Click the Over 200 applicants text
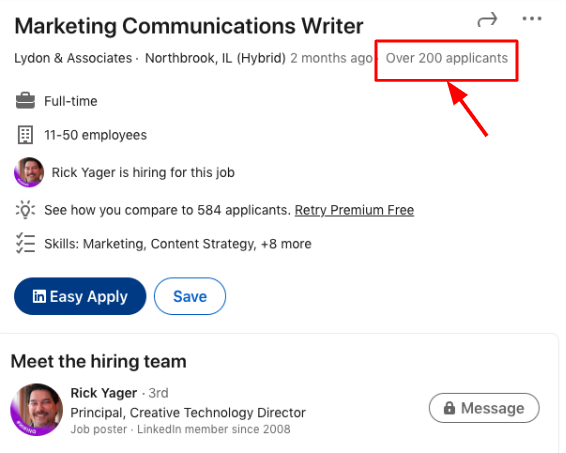 click(x=447, y=58)
